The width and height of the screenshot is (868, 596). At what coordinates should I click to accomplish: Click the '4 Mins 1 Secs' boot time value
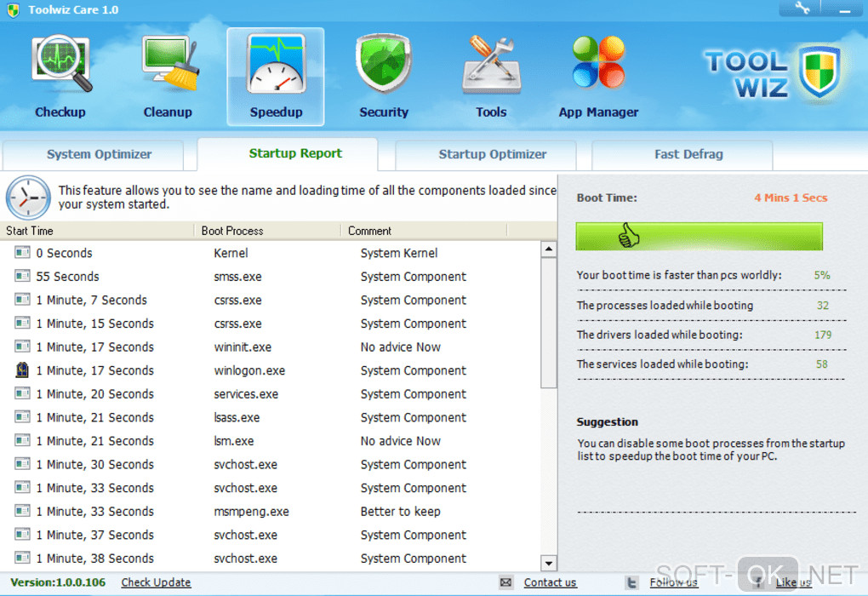(791, 198)
